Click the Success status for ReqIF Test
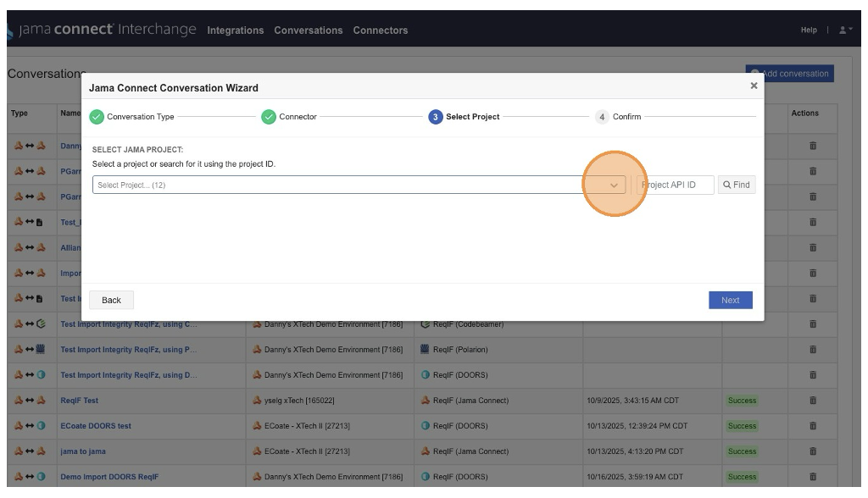Screen dimensions: 868x498 coord(742,401)
